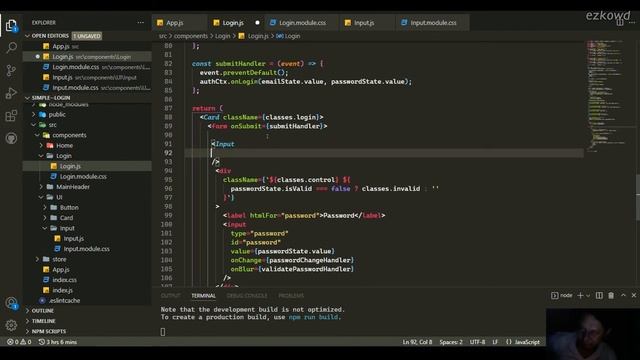The height and width of the screenshot is (360, 640).
Task: Kill terminal with trash icon
Action: 611,296
